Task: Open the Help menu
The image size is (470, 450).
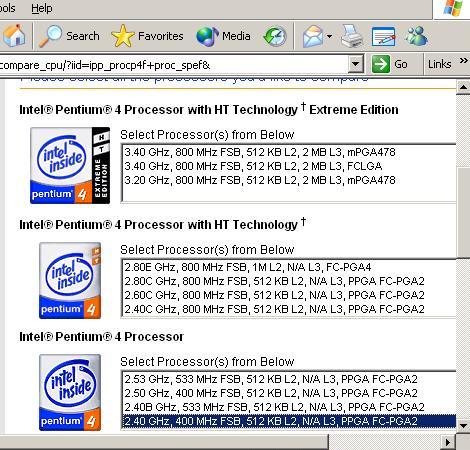Action: click(x=42, y=7)
